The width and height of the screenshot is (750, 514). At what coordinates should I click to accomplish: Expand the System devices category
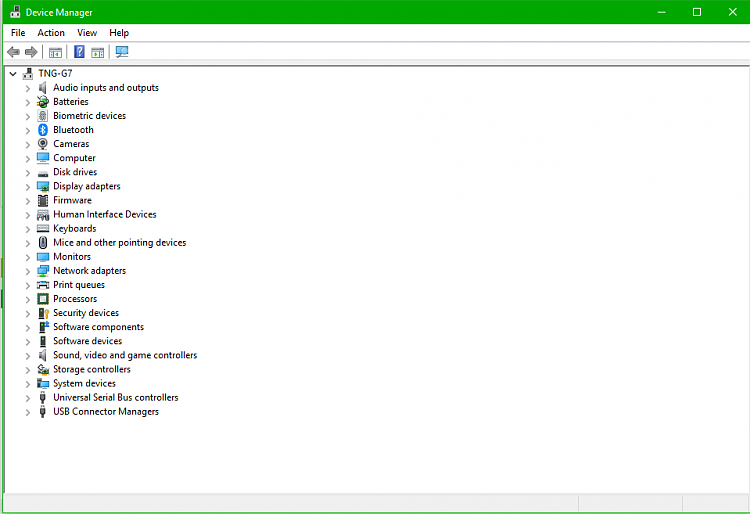click(28, 384)
